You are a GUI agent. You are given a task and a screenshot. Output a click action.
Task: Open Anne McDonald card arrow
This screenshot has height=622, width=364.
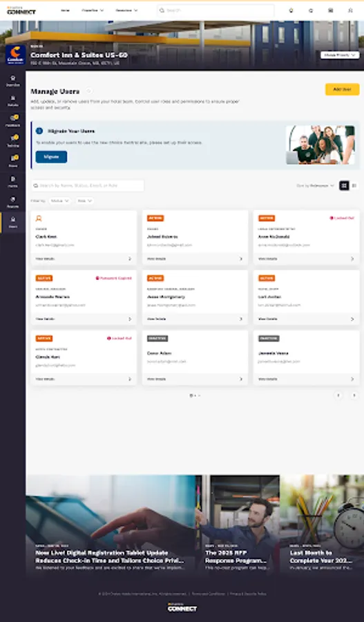point(352,258)
